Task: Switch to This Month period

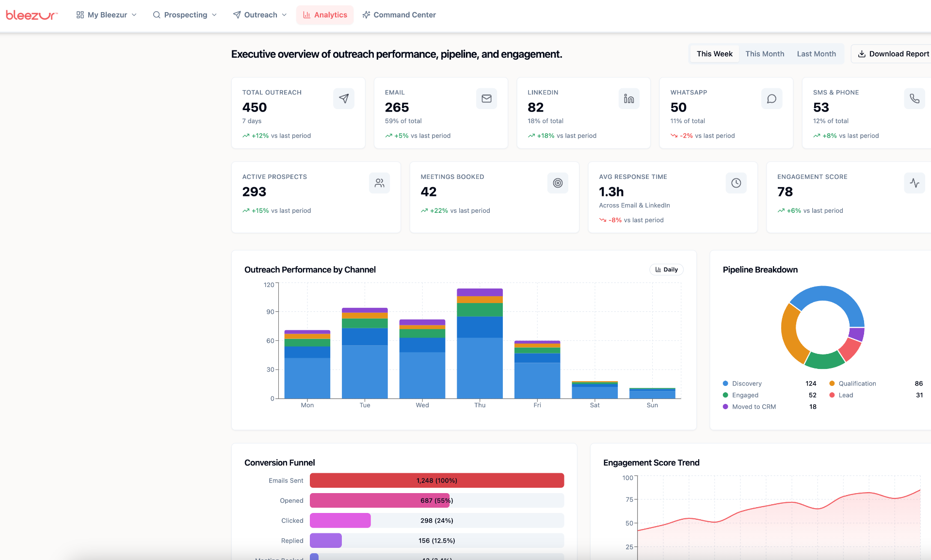Action: pyautogui.click(x=765, y=54)
